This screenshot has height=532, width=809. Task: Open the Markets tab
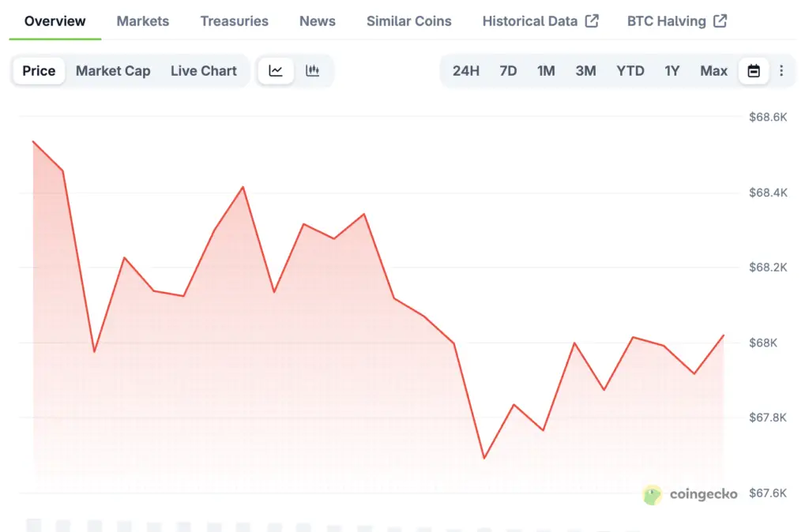pyautogui.click(x=143, y=21)
